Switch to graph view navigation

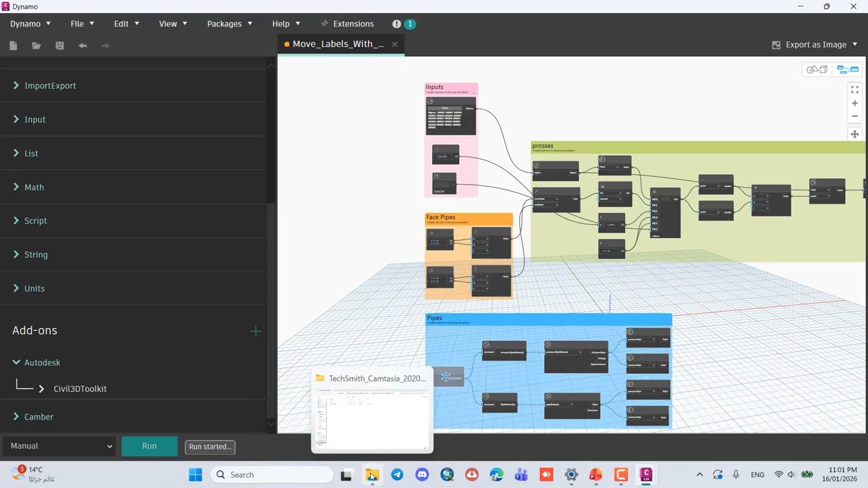point(848,69)
